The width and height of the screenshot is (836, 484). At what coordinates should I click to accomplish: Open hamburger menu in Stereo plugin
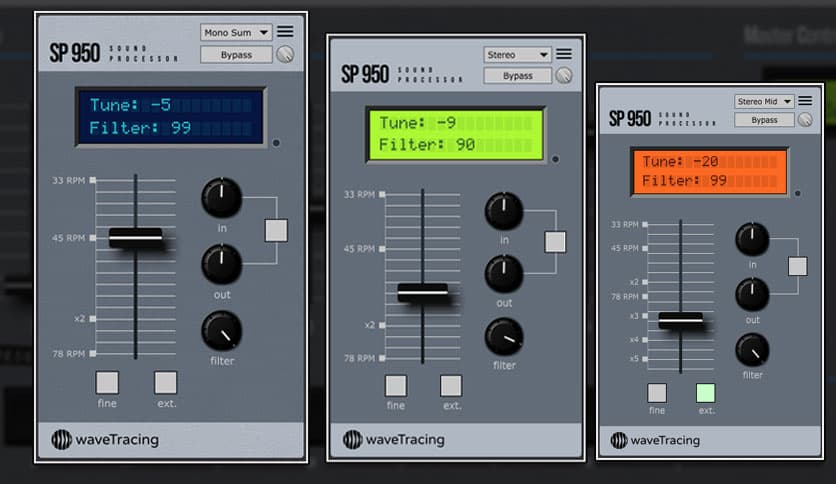tap(564, 54)
